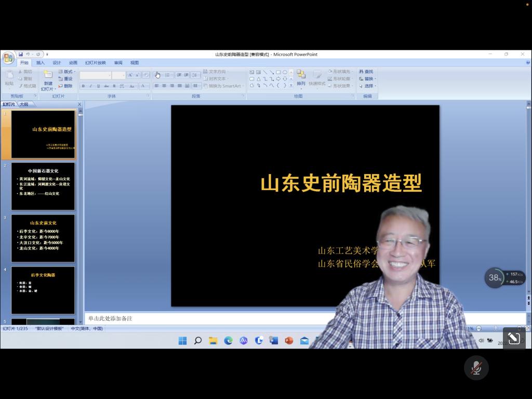Image resolution: width=532 pixels, height=399 pixels.
Task: Click the Find (查找) binoculars button
Action: [366, 72]
